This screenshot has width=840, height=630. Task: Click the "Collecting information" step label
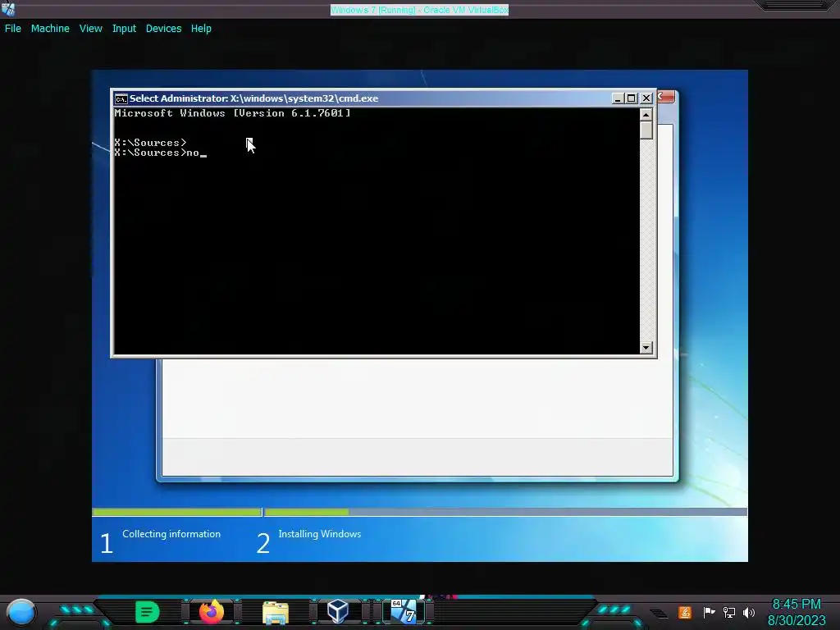coord(171,534)
